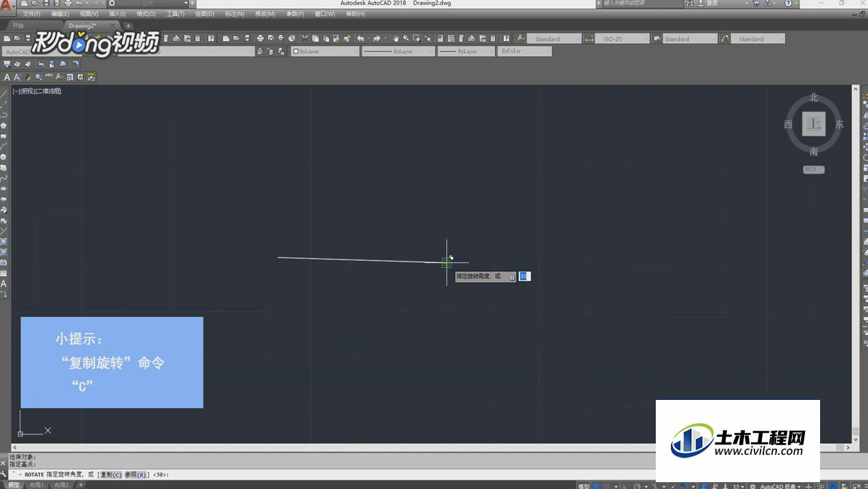
Task: Click the Print icon in quick access bar
Action: pyautogui.click(x=68, y=3)
